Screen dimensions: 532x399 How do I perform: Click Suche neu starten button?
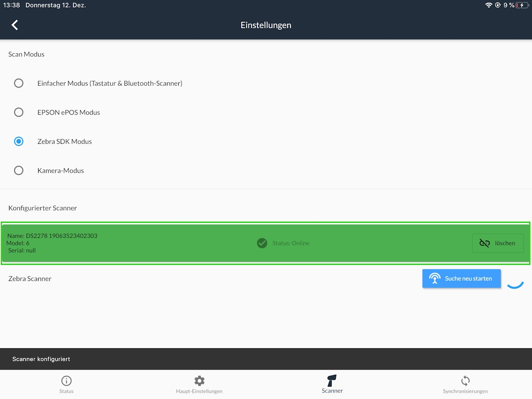pos(461,278)
